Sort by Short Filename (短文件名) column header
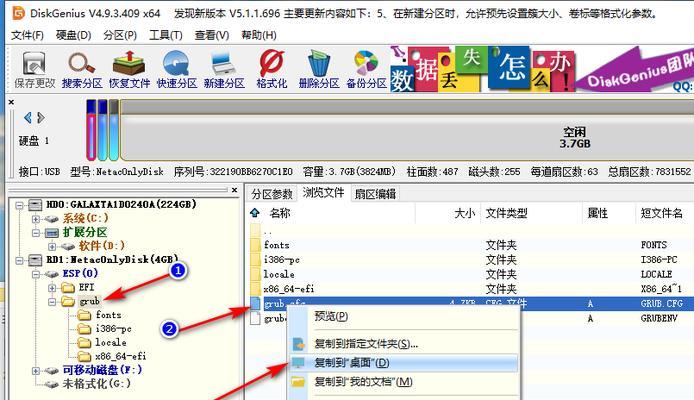Viewport: 694px width, 400px height. [661, 213]
